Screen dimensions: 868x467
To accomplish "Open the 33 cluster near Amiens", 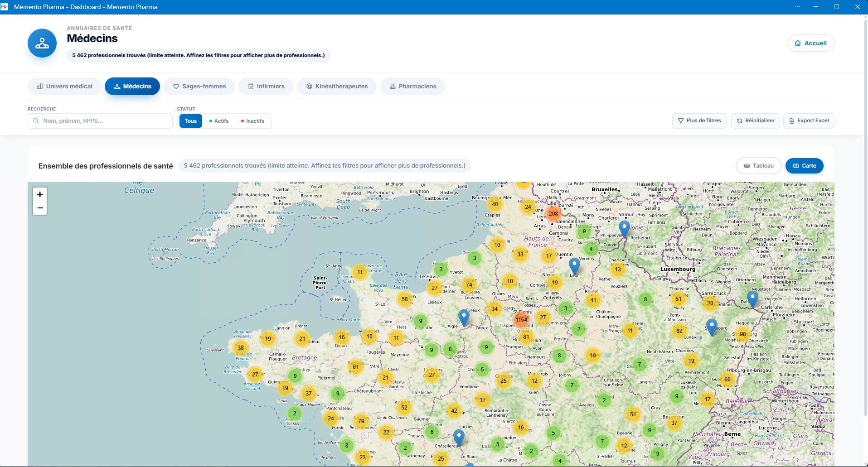I will 520,254.
